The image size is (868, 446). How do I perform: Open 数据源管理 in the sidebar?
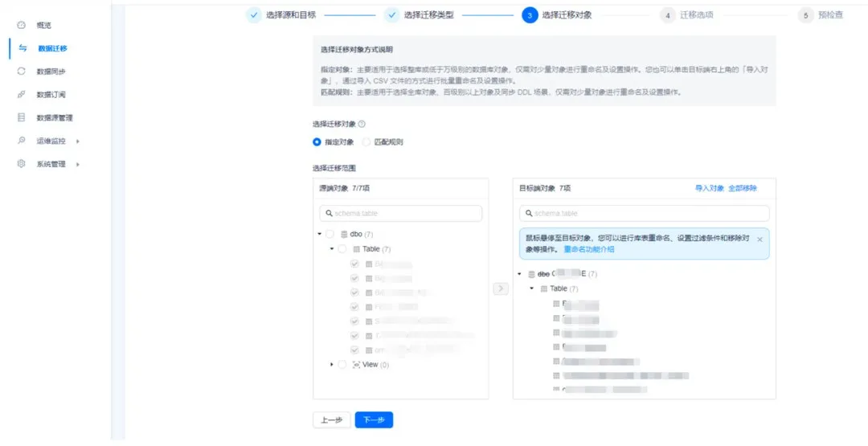(x=54, y=118)
